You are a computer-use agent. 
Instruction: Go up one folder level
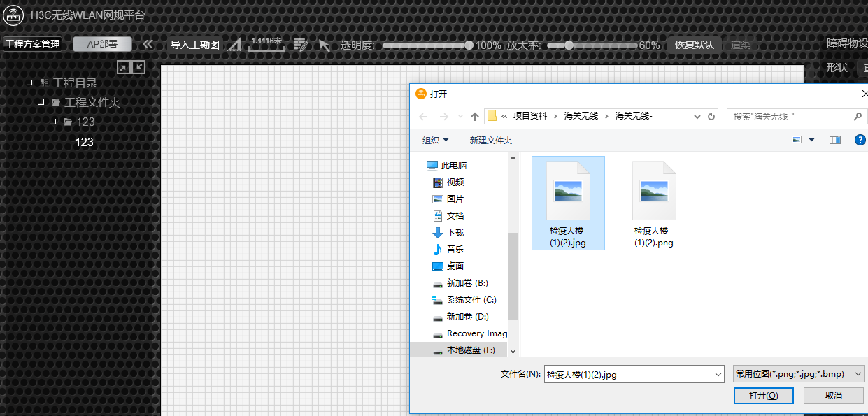(x=475, y=116)
